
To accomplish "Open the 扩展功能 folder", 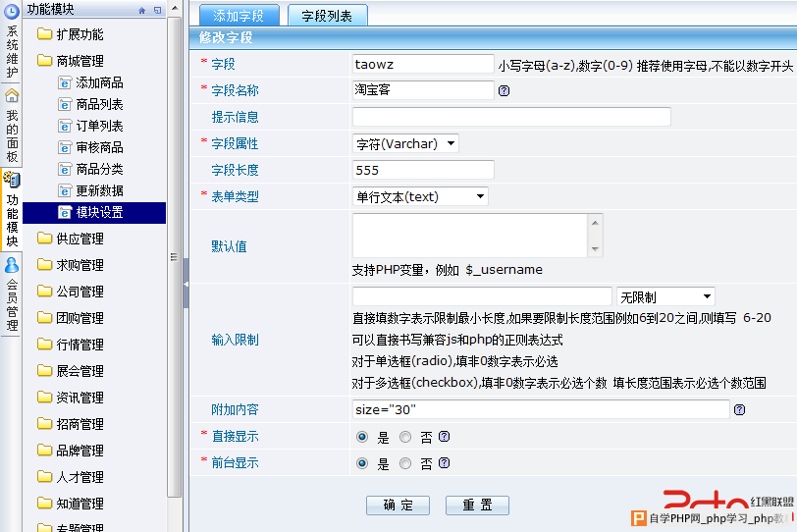I will coord(70,34).
